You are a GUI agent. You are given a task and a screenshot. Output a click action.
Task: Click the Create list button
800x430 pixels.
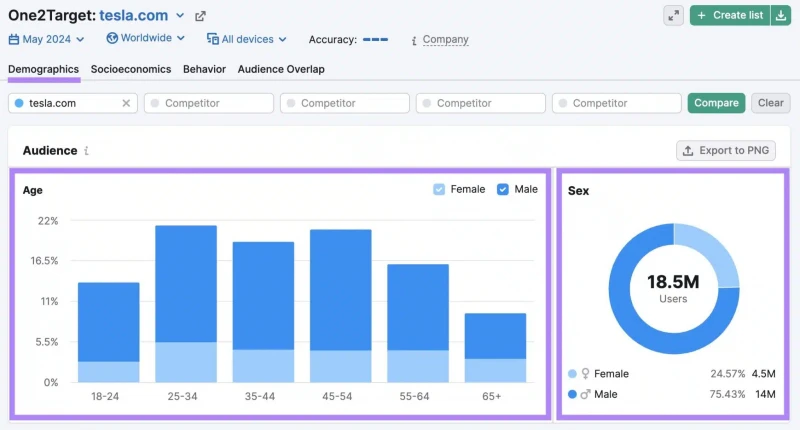pos(730,15)
